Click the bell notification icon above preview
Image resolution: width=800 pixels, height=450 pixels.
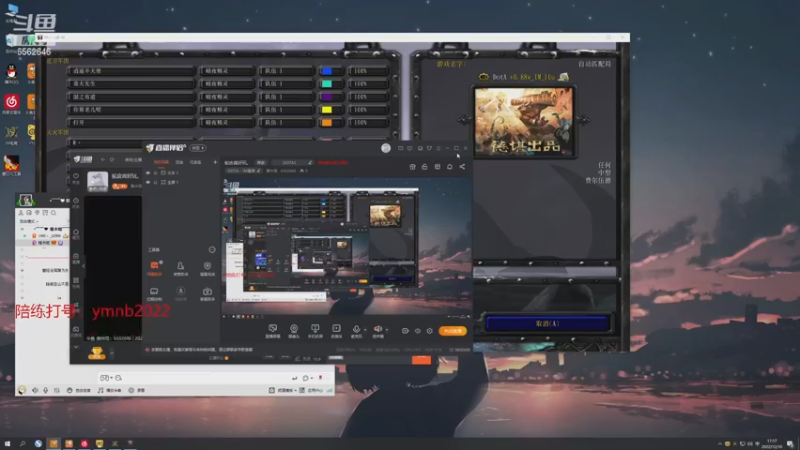pyautogui.click(x=449, y=167)
